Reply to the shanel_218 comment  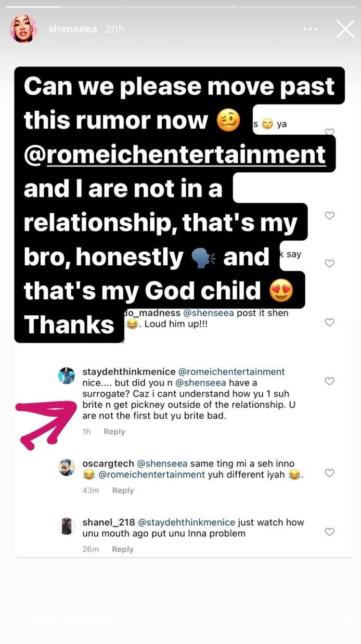click(123, 549)
